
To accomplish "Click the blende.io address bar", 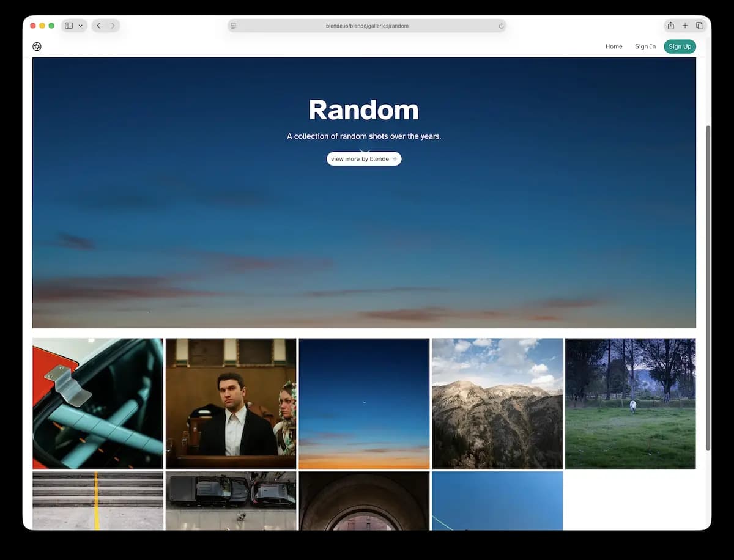I will 367,26.
